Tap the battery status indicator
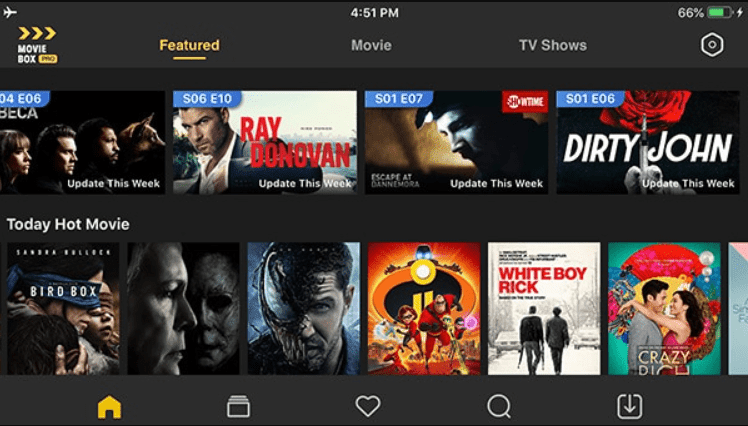748x426 pixels. tap(720, 12)
